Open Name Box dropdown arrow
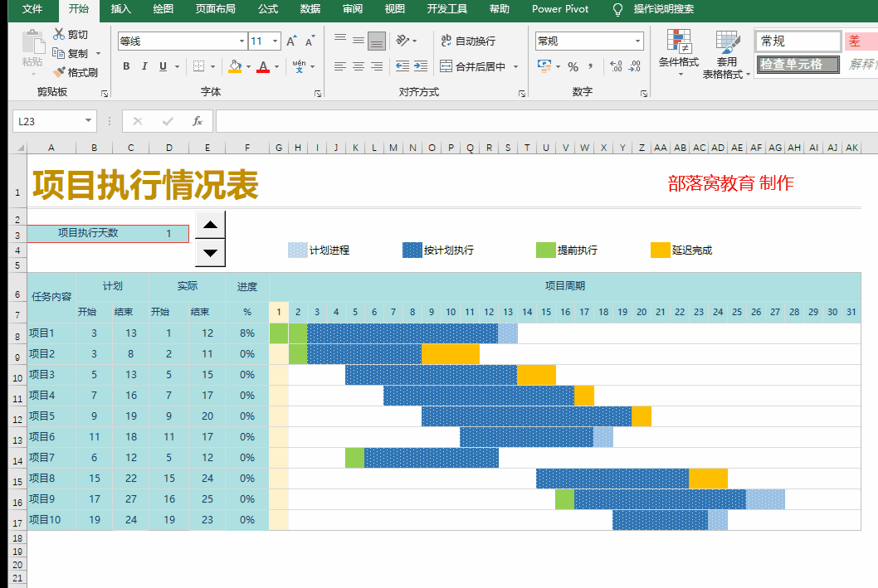The height and width of the screenshot is (588, 878). tap(88, 121)
